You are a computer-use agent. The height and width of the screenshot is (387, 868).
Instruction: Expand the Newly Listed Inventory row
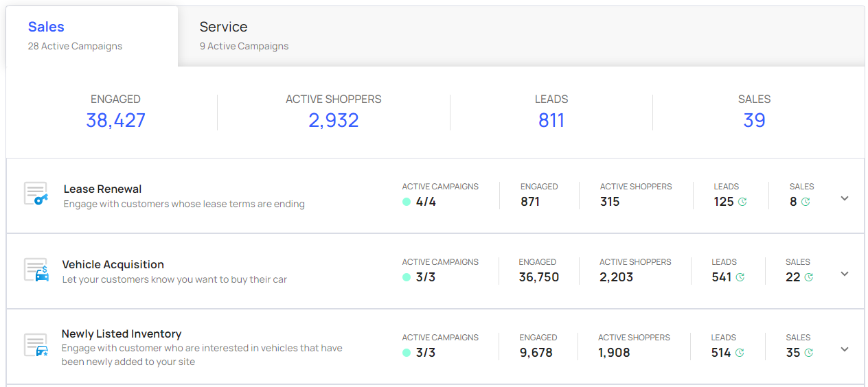pos(845,349)
